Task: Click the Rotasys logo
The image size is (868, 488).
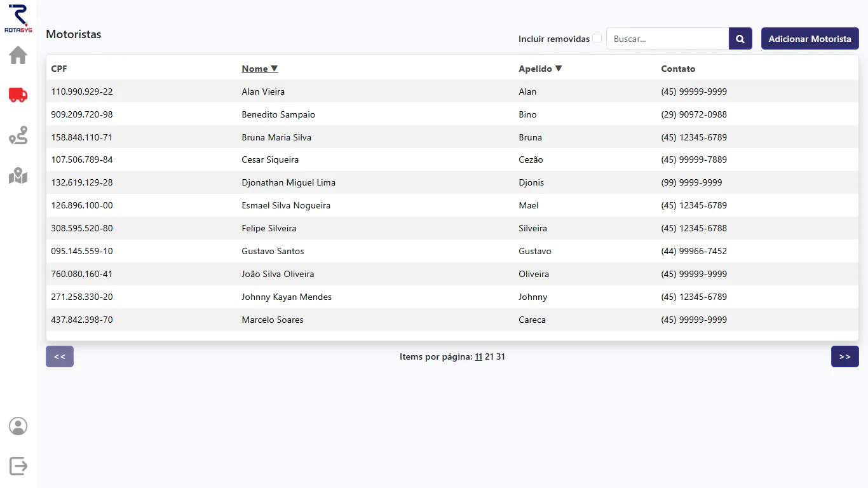Action: pyautogui.click(x=18, y=18)
